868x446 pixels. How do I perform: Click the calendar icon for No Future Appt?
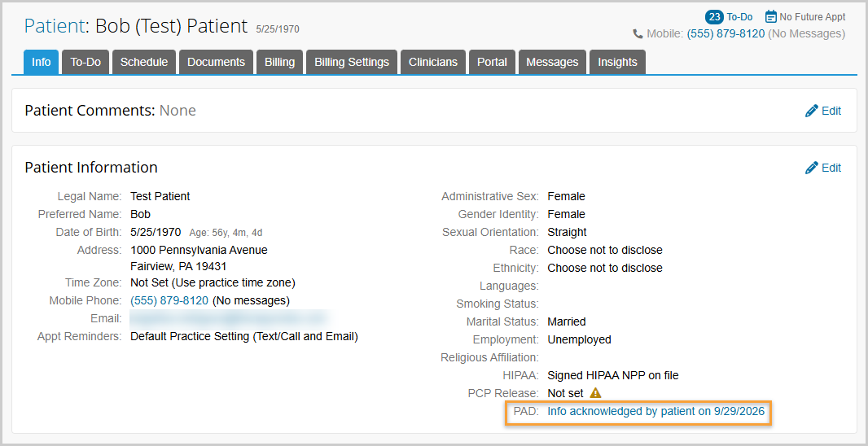click(x=770, y=16)
